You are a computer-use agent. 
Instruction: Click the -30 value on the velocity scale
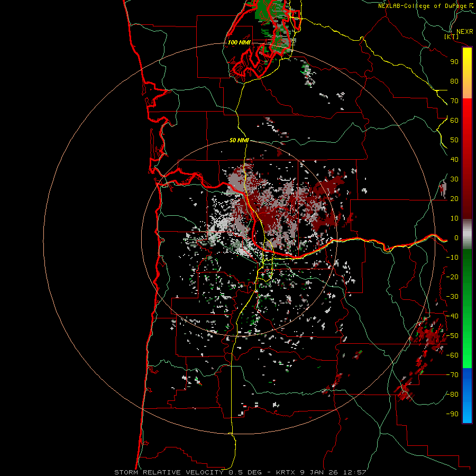click(x=452, y=297)
